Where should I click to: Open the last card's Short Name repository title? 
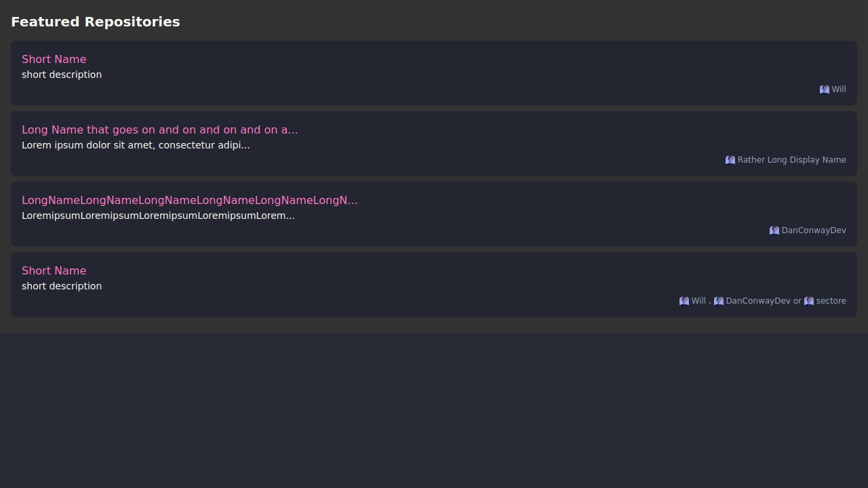coord(54,271)
